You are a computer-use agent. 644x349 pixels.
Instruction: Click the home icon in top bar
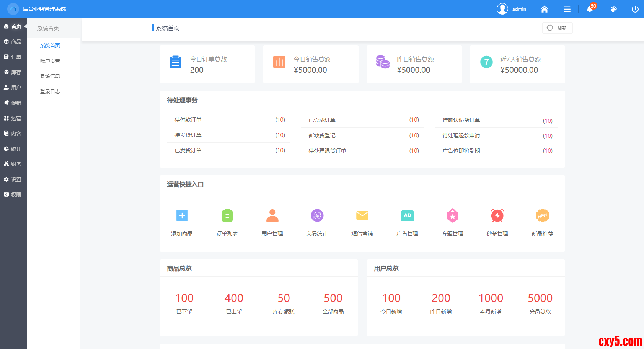coord(544,9)
